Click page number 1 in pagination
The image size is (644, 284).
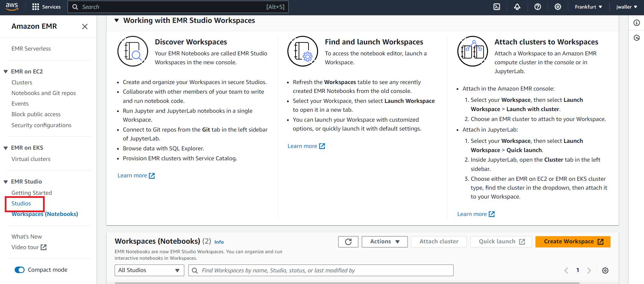tap(577, 270)
